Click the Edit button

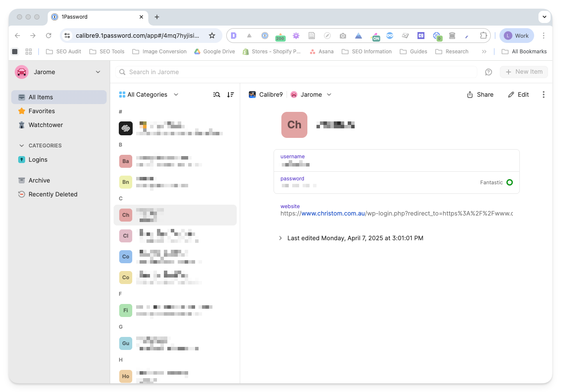coord(519,95)
